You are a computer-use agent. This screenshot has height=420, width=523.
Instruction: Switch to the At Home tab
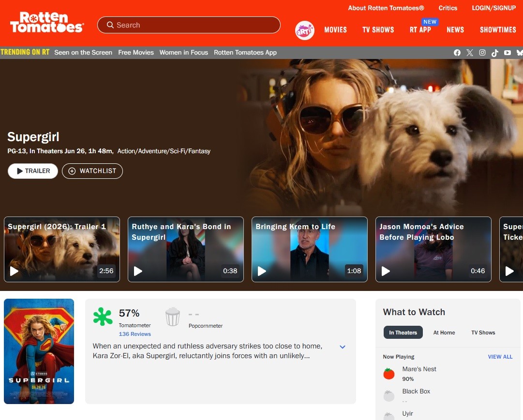click(x=444, y=333)
